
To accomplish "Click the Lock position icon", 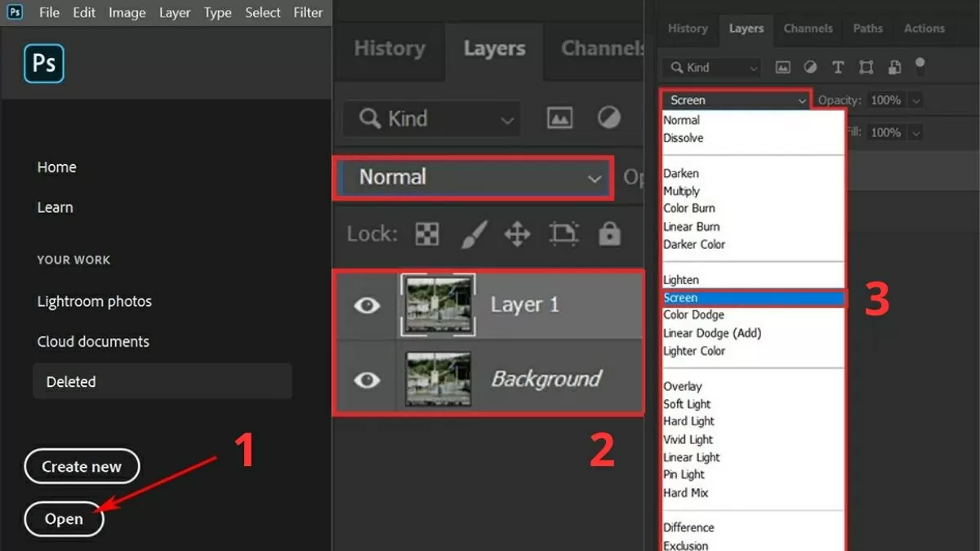I will tap(518, 234).
